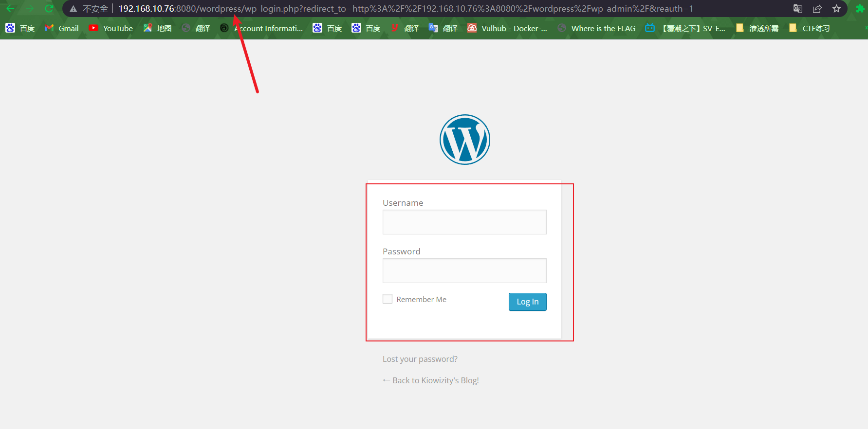868x429 pixels.
Task: Click the Log In button
Action: (528, 302)
